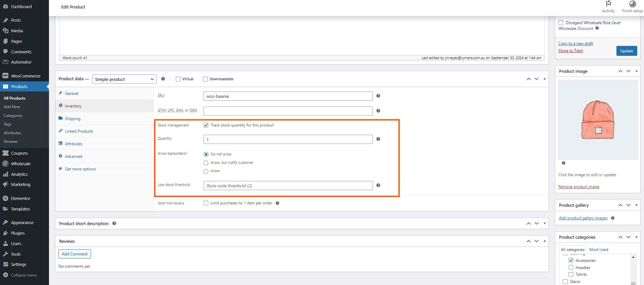
Task: Open the SKU help tooltip icon
Action: [x=378, y=96]
